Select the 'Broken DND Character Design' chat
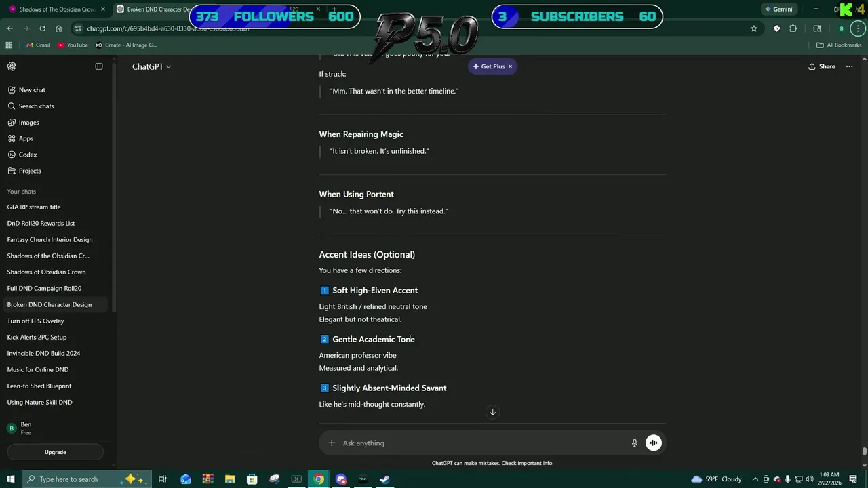Screen dimensions: 868x488 coord(56,304)
